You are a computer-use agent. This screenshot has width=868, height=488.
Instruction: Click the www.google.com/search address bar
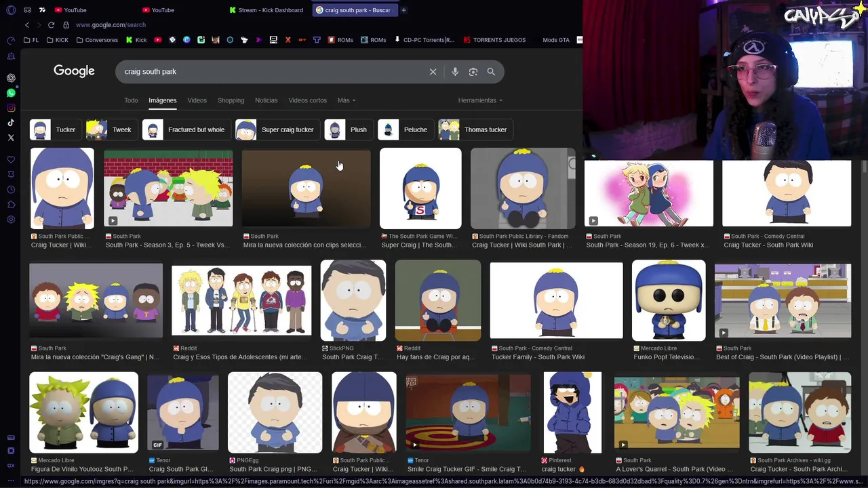click(x=111, y=25)
